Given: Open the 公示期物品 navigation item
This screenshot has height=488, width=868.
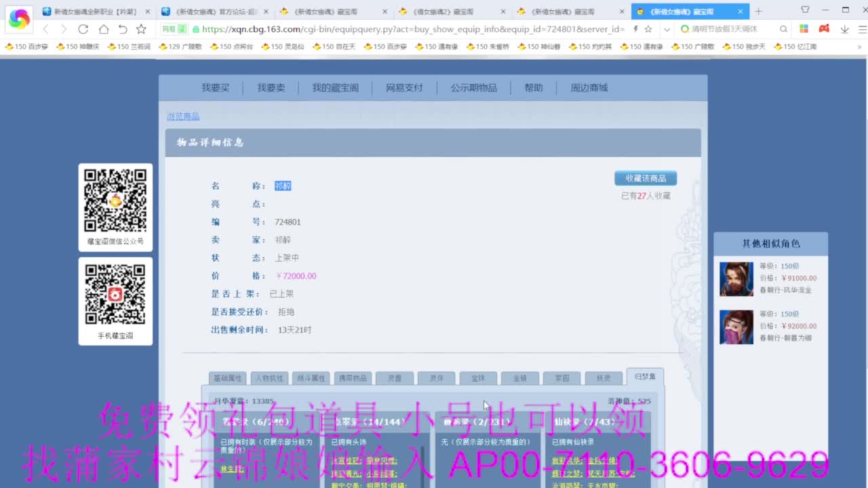Looking at the screenshot, I should point(473,88).
